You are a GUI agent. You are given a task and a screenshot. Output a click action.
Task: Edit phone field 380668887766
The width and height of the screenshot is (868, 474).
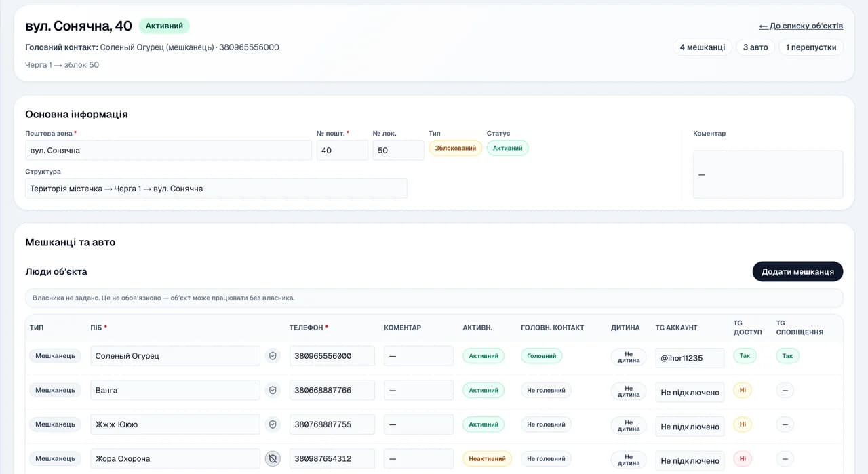click(x=332, y=390)
